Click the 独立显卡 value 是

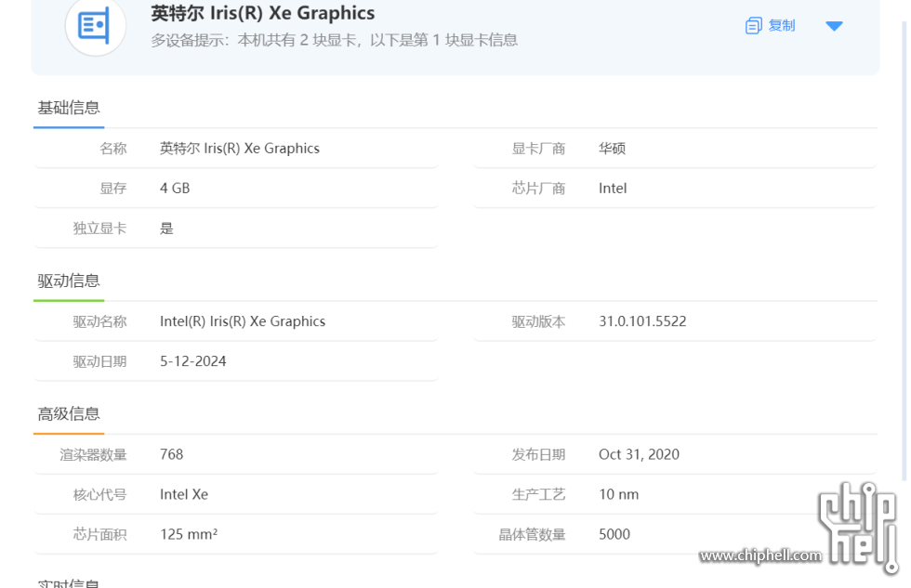(166, 229)
